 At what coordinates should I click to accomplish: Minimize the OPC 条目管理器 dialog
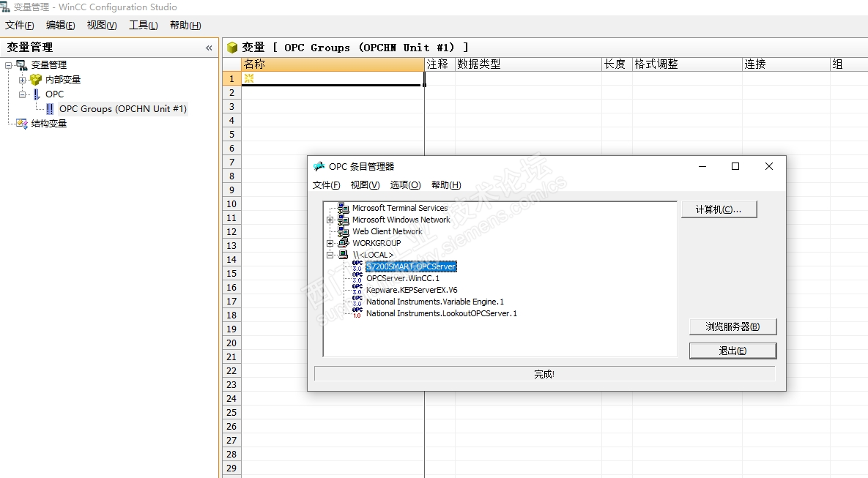(702, 166)
